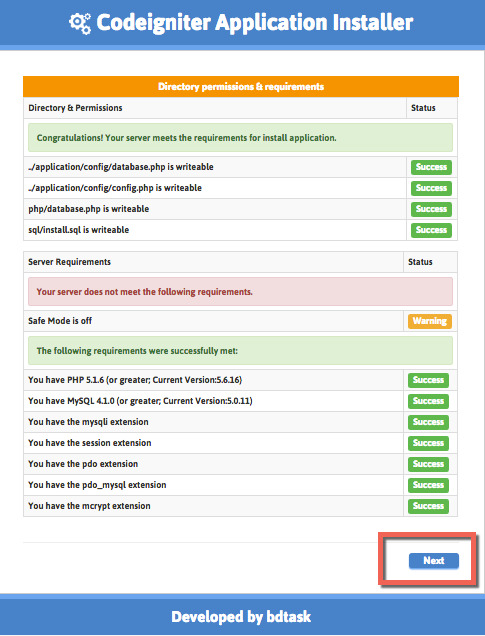Click the requirements successfully met message
Screen dimensions: 485x636
coord(240,350)
